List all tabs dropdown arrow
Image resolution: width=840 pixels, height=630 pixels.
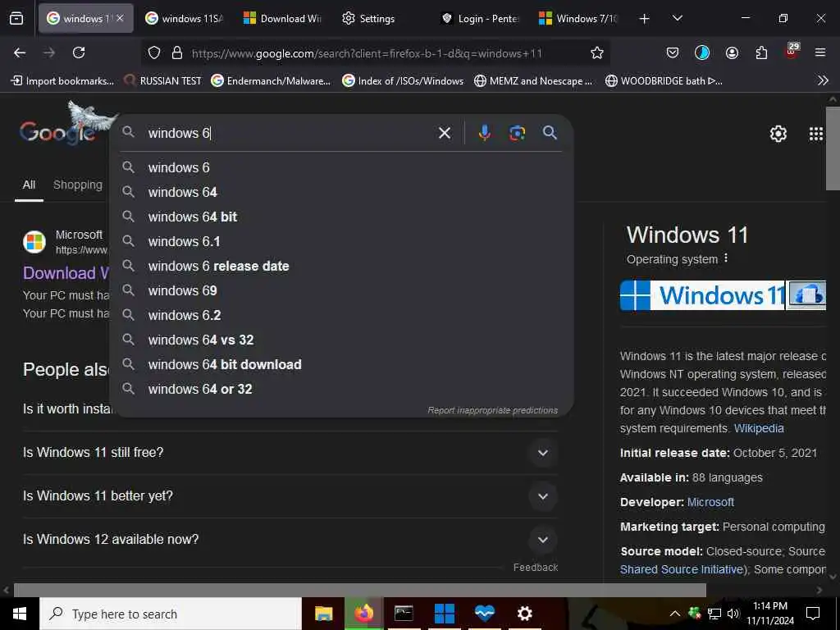pos(678,18)
